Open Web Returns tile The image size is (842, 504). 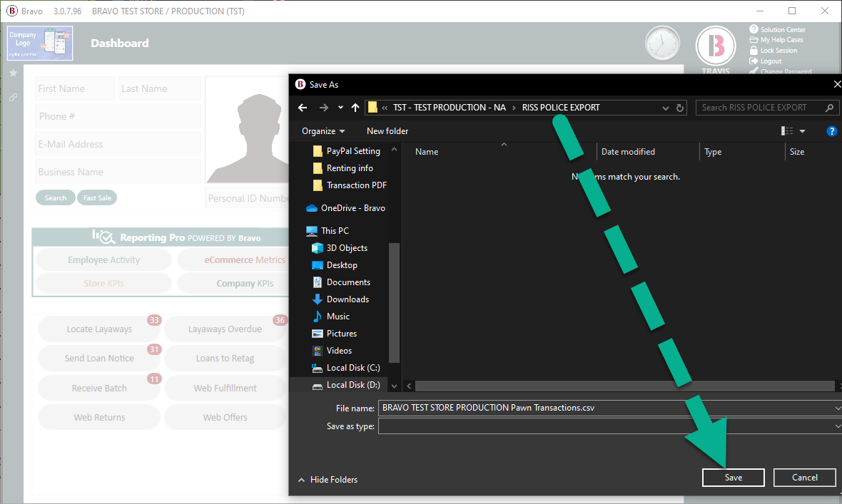click(x=99, y=417)
